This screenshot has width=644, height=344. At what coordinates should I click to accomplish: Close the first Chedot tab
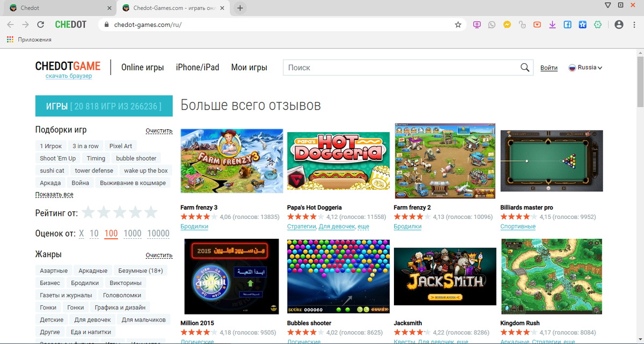click(109, 8)
